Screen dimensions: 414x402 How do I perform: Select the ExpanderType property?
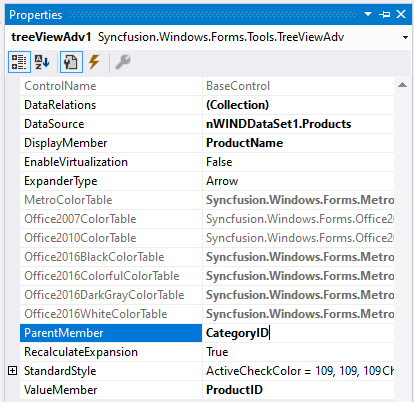click(x=111, y=181)
